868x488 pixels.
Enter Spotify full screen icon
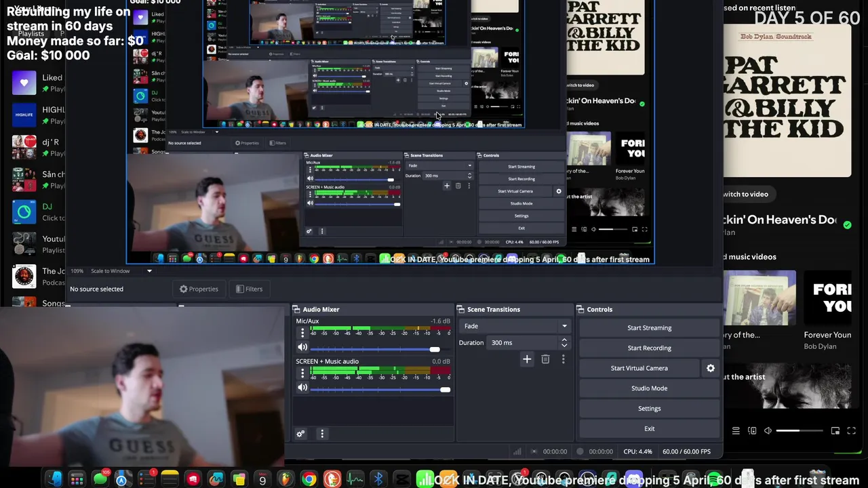pyautogui.click(x=852, y=430)
